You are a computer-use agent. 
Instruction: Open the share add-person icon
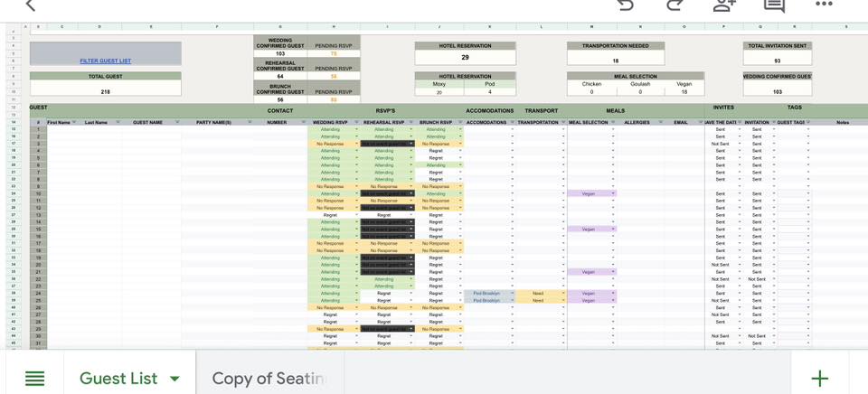click(724, 5)
